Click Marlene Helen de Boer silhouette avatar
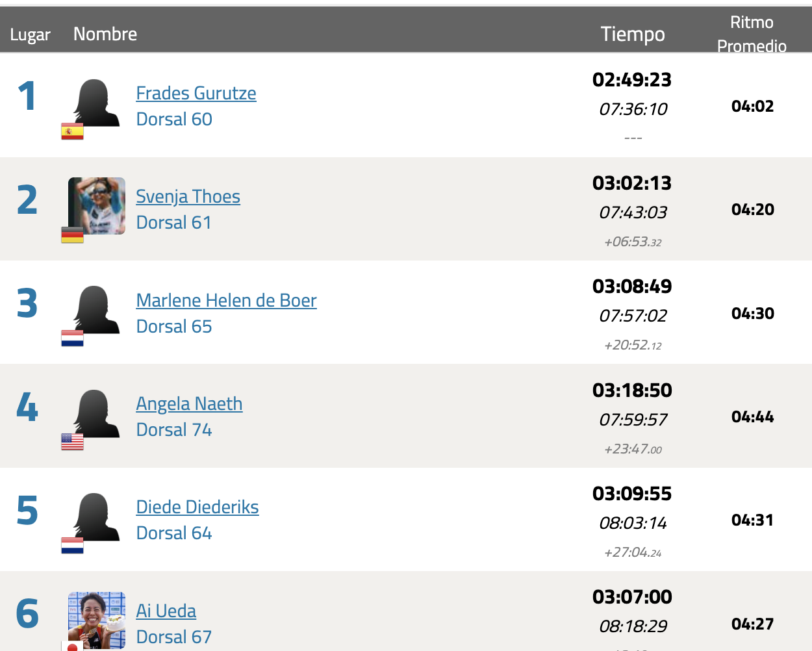Image resolution: width=812 pixels, height=651 pixels. coord(97,309)
